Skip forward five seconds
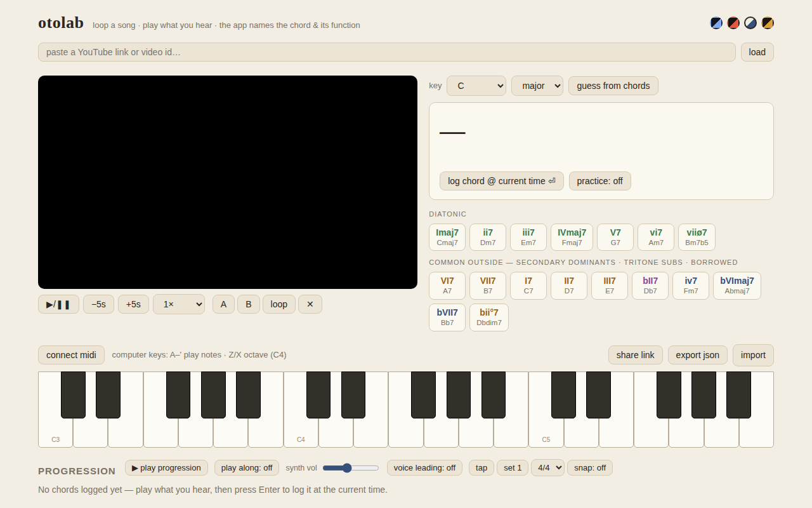Viewport: 812px width, 508px height. (133, 304)
